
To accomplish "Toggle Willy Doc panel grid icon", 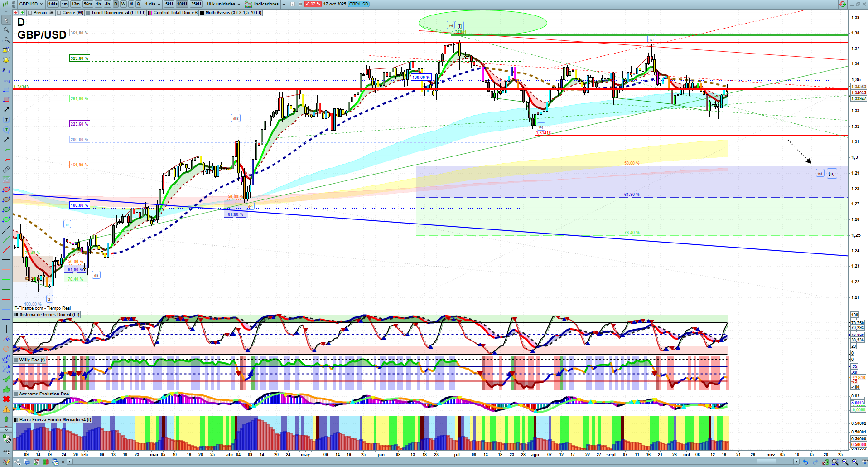I will click(x=16, y=360).
